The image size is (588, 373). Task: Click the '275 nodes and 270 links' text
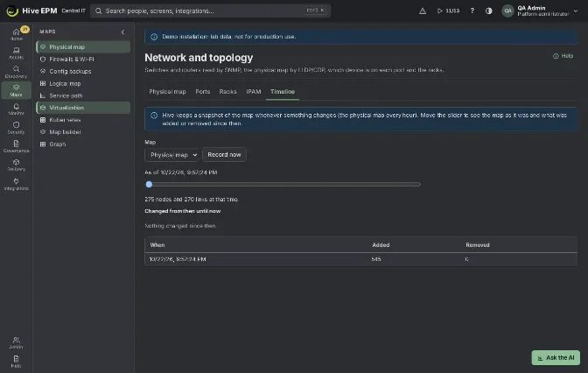(x=192, y=200)
